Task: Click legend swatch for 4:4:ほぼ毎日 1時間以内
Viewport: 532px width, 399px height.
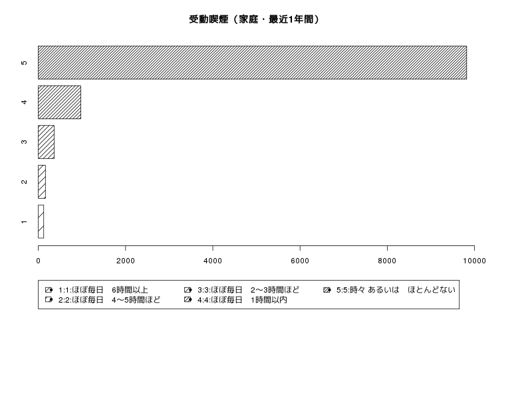Action: 188,300
